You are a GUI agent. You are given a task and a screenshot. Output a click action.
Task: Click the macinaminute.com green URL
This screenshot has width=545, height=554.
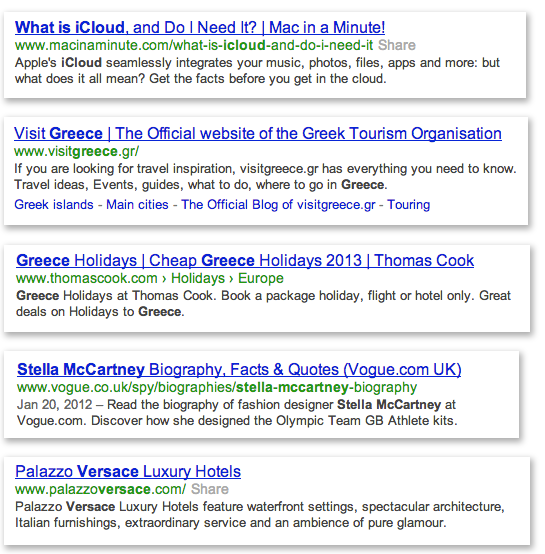pos(194,45)
